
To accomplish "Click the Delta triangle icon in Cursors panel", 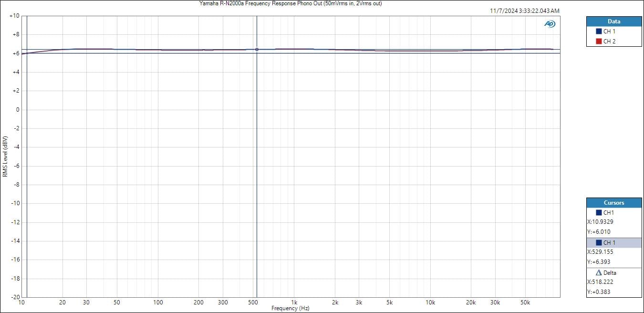I will coord(599,273).
